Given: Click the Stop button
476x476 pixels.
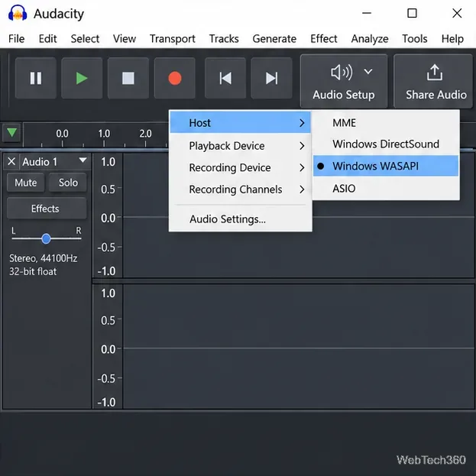Looking at the screenshot, I should pyautogui.click(x=128, y=78).
